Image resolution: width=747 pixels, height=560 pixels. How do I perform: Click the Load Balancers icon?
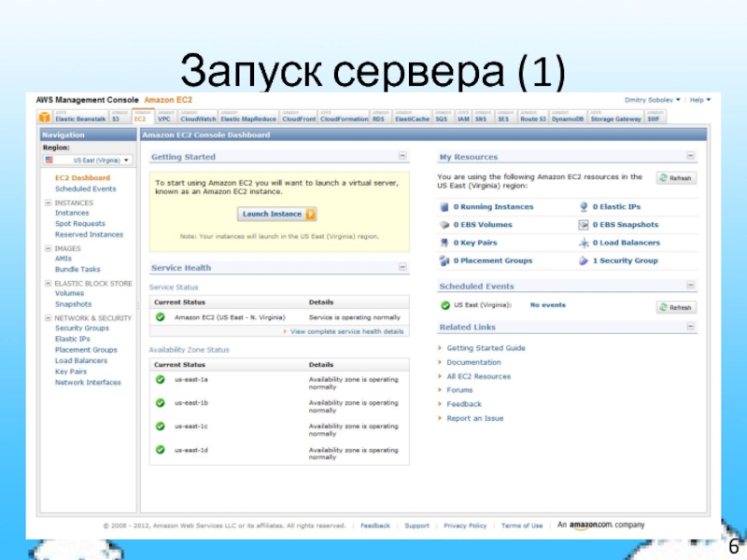pos(584,243)
